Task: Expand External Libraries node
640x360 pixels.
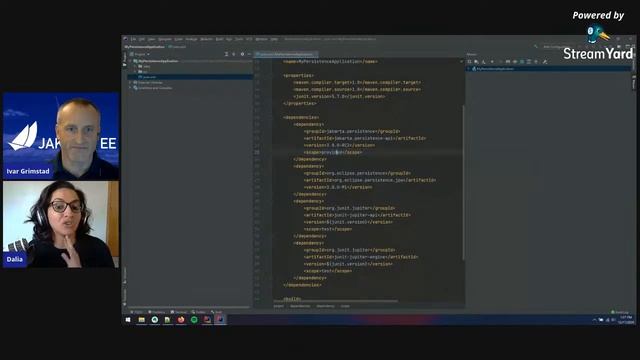Action: 131,82
